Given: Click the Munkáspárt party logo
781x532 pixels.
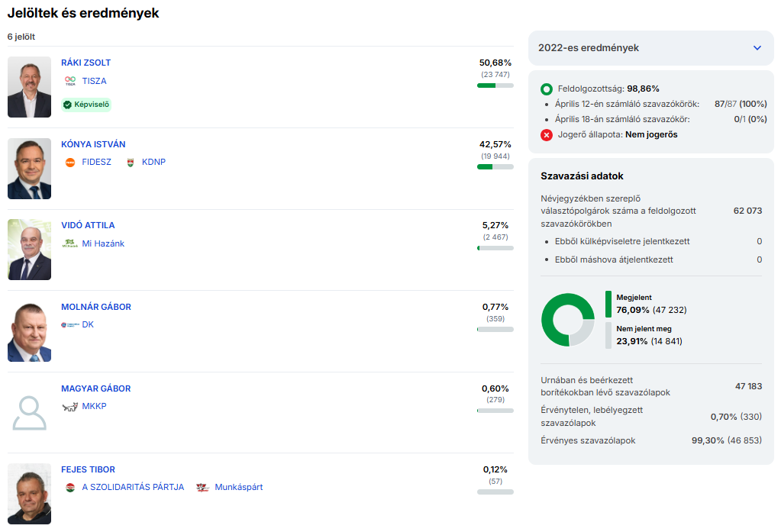Looking at the screenshot, I should click(203, 488).
